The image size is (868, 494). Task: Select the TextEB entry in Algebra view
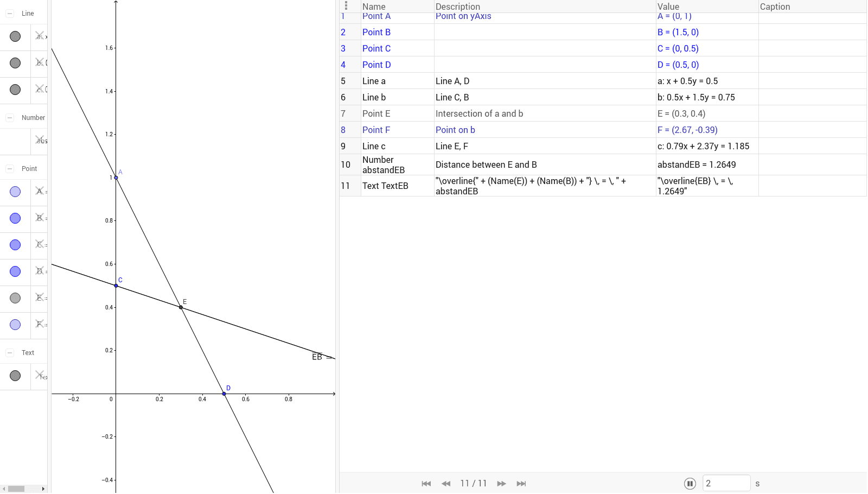click(x=40, y=376)
